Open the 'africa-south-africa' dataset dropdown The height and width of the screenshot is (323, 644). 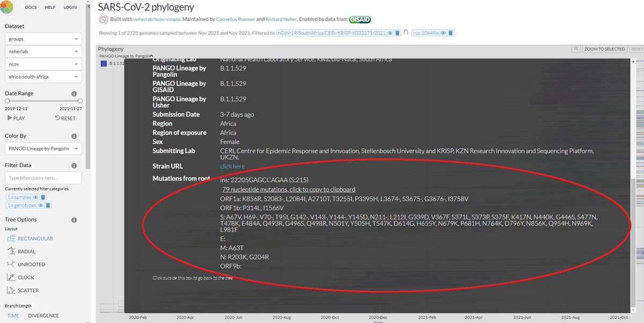coord(43,77)
